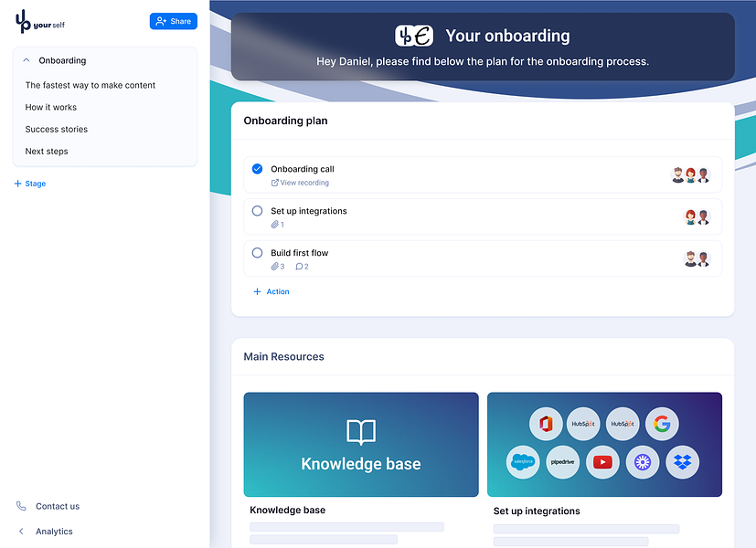Screen dimensions: 756x548
Task: Collapse sidebar using Analytics back chevron
Action: click(21, 532)
